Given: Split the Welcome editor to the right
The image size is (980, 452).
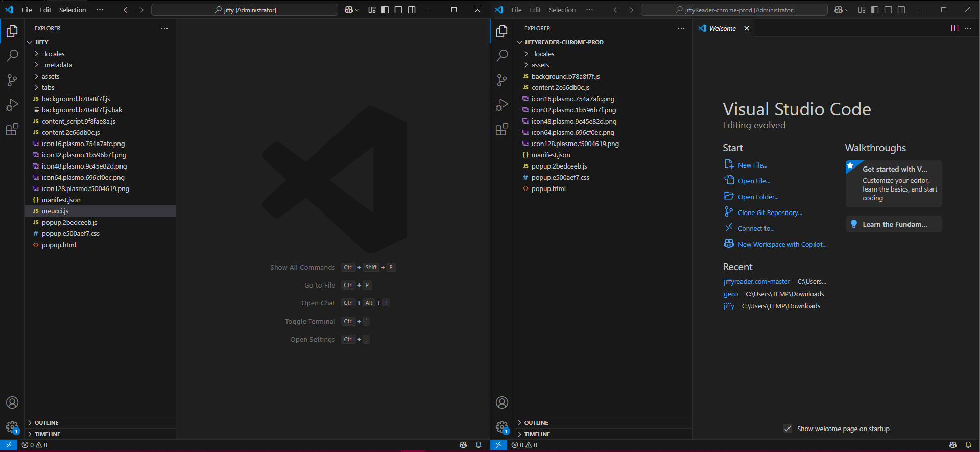Looking at the screenshot, I should [954, 28].
